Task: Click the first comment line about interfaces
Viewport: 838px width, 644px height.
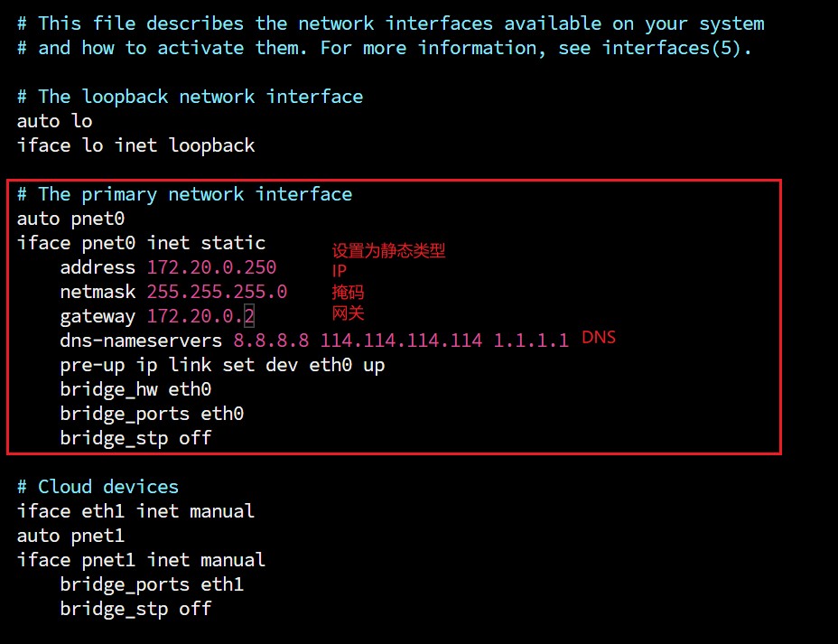Action: coord(391,24)
